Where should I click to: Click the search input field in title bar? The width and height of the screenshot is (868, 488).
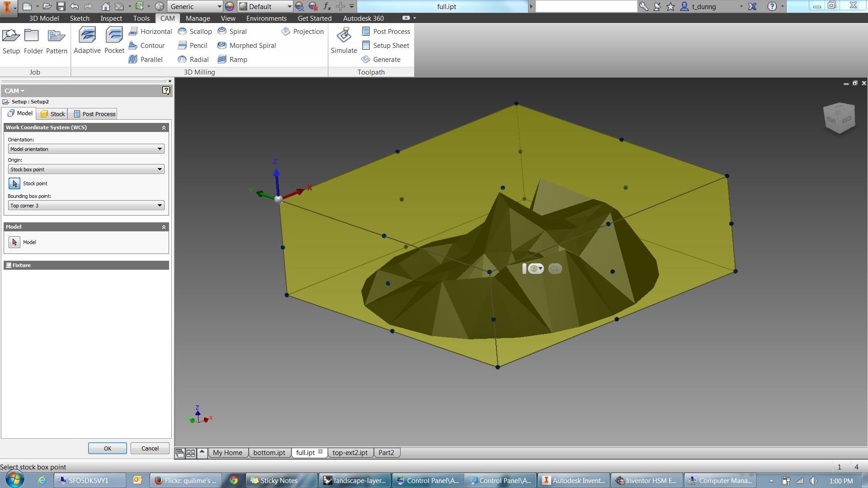pos(586,6)
